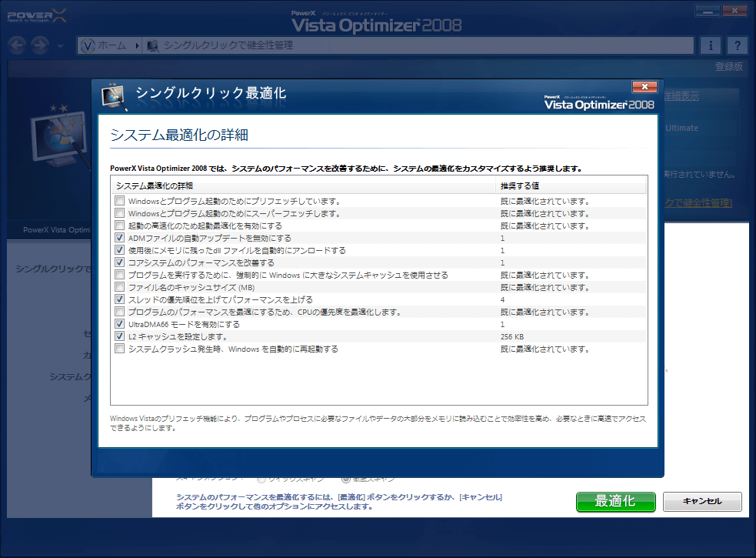Check CPUの優先度を最適化 checkbox

coord(119,312)
